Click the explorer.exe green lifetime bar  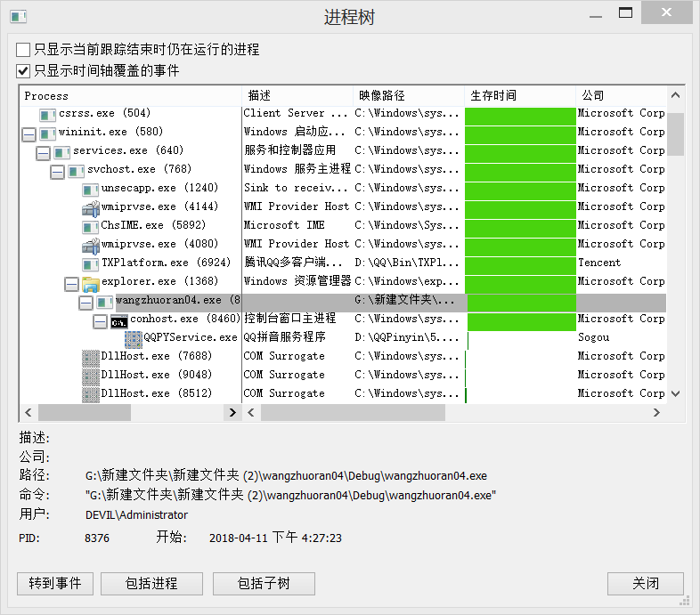pyautogui.click(x=520, y=284)
